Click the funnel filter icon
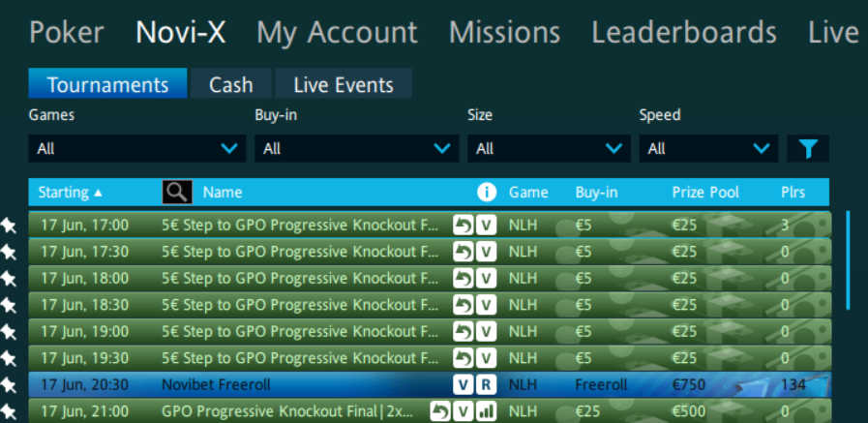 (x=808, y=149)
